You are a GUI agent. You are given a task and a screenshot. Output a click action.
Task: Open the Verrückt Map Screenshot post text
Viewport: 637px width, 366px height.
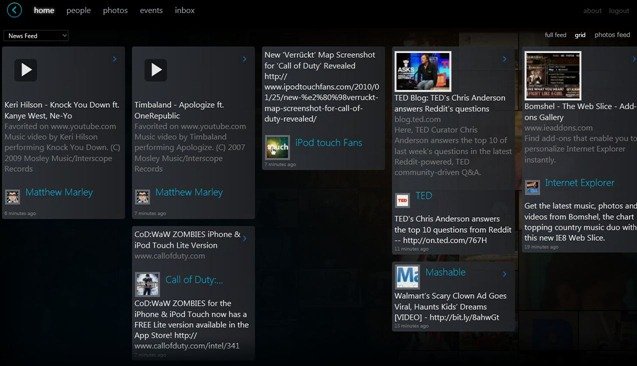[x=322, y=87]
